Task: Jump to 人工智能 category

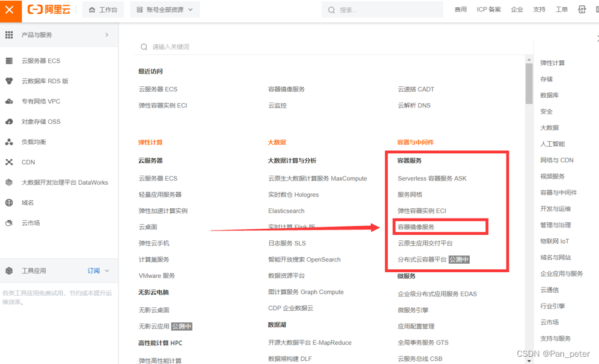Action: click(553, 144)
